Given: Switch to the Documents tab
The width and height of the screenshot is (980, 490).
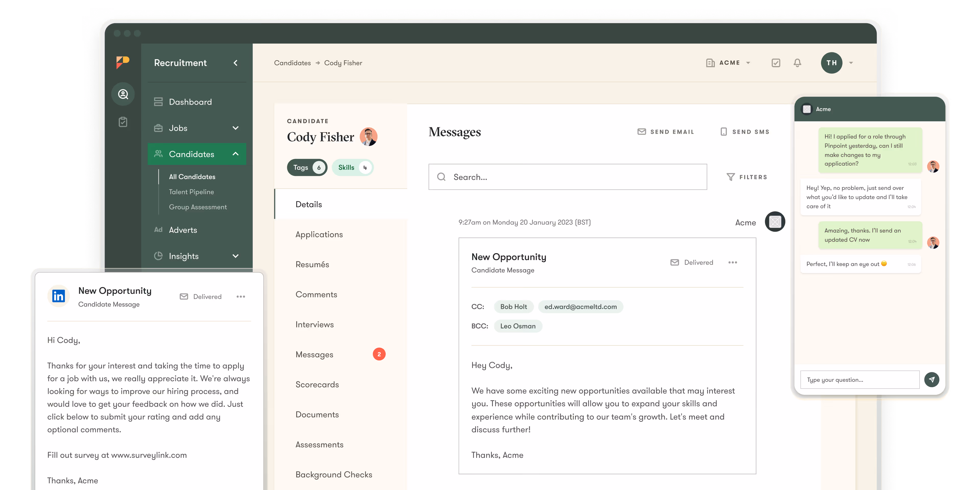Looking at the screenshot, I should point(340,415).
